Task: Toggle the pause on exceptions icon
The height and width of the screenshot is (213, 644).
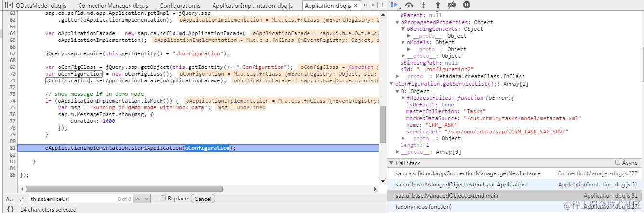Action: (467, 5)
